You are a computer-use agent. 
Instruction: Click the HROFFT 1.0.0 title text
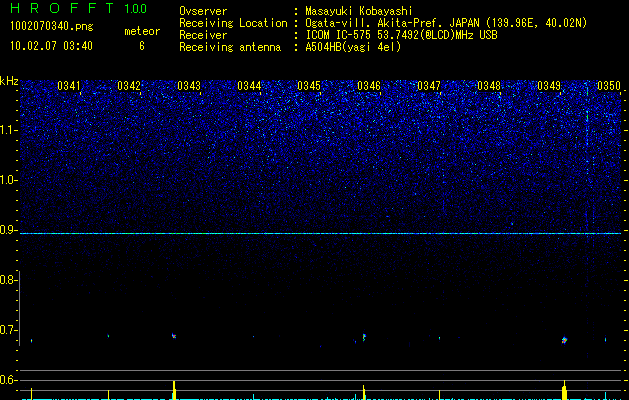click(78, 8)
